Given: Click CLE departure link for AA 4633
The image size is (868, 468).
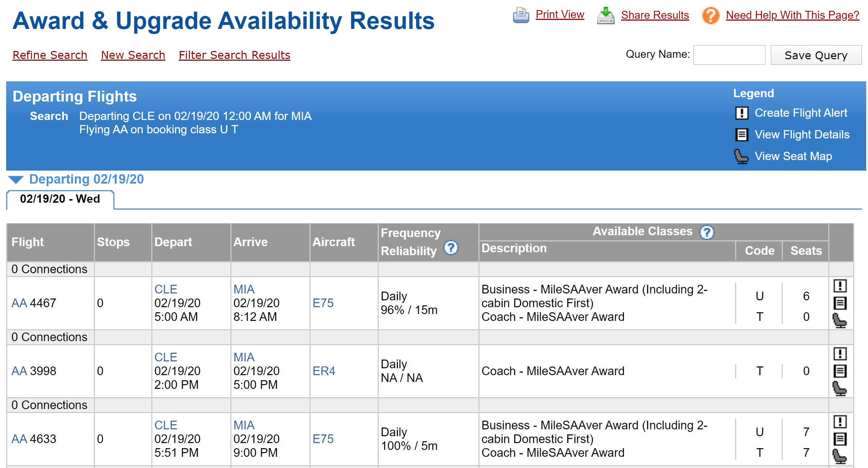Looking at the screenshot, I should point(166,425).
